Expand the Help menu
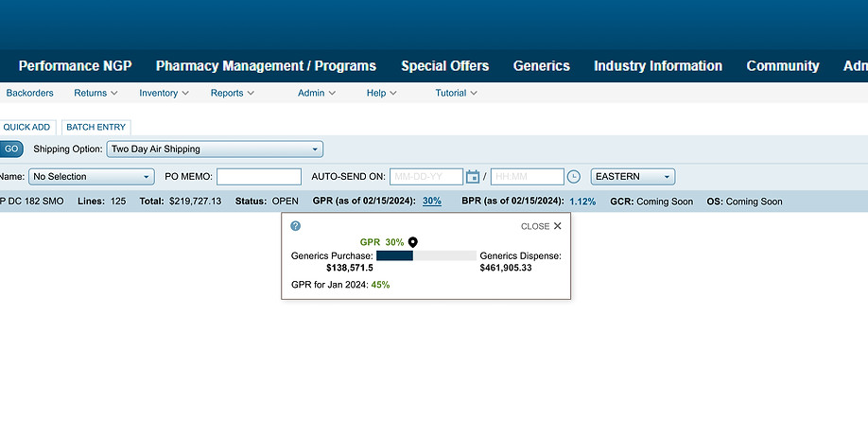 point(381,93)
